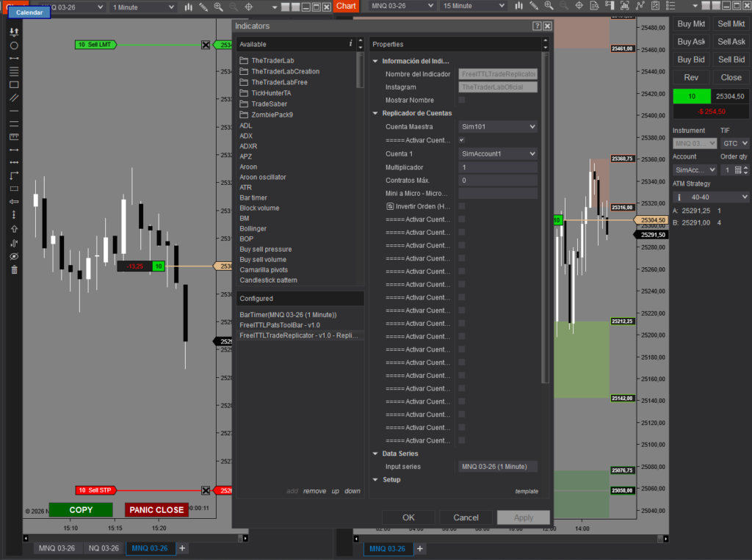The image size is (752, 560).
Task: Click the Multiplicador input field
Action: 498,167
